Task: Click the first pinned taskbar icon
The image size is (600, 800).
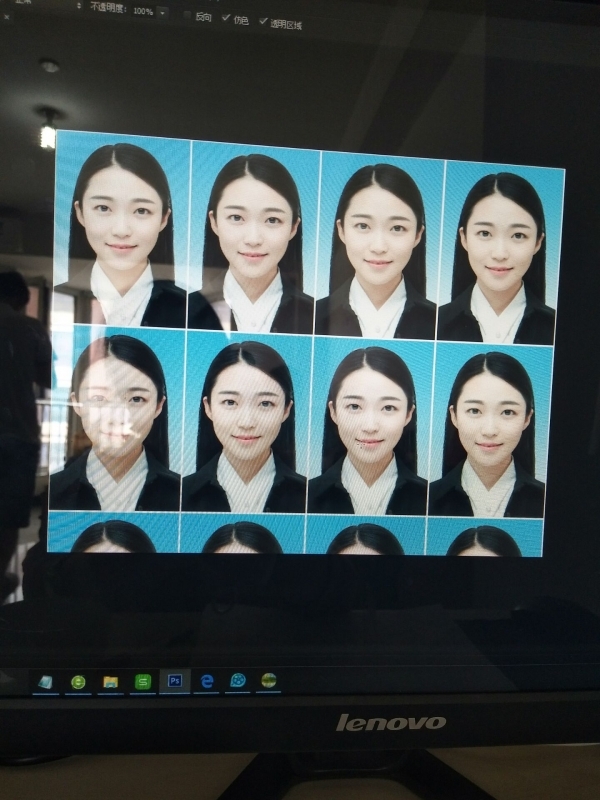Action: (x=46, y=682)
